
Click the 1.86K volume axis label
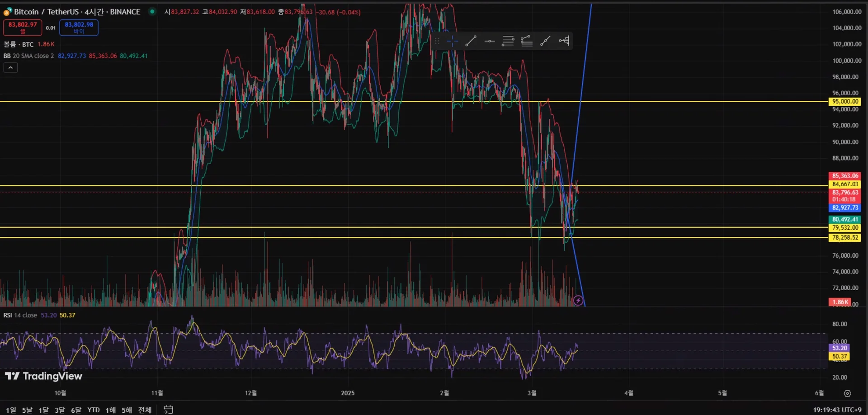tap(840, 302)
